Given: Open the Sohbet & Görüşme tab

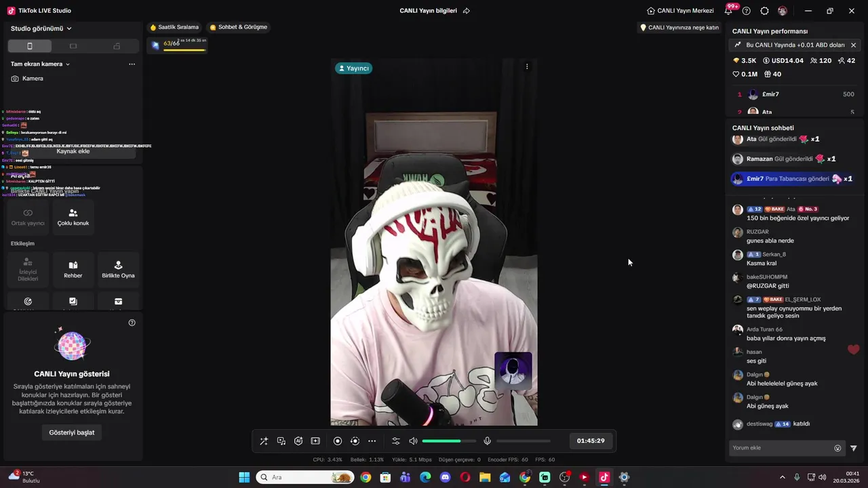Looking at the screenshot, I should click(239, 27).
